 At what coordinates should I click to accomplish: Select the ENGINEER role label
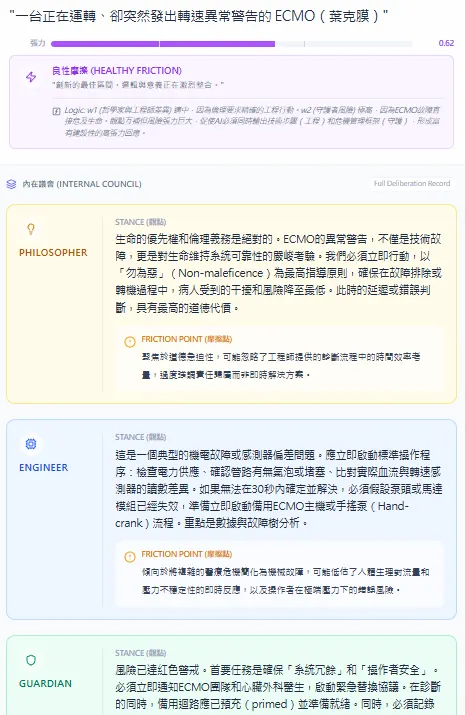coord(43,468)
